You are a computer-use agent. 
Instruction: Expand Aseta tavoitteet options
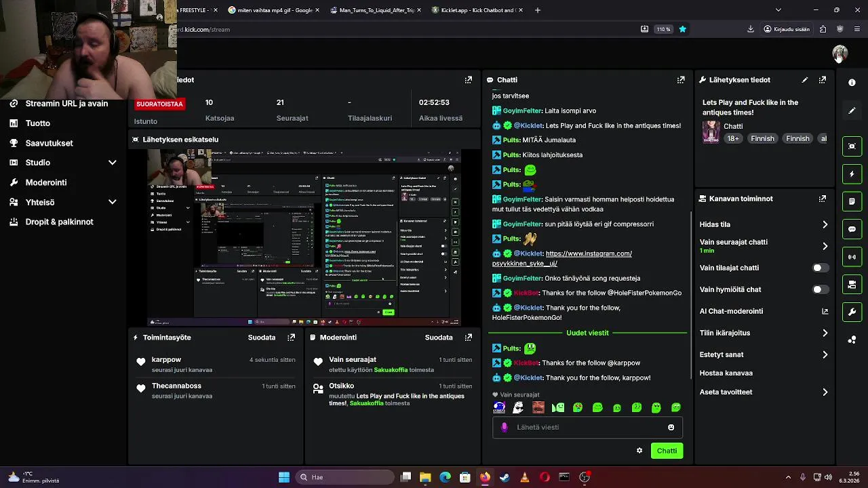point(825,392)
